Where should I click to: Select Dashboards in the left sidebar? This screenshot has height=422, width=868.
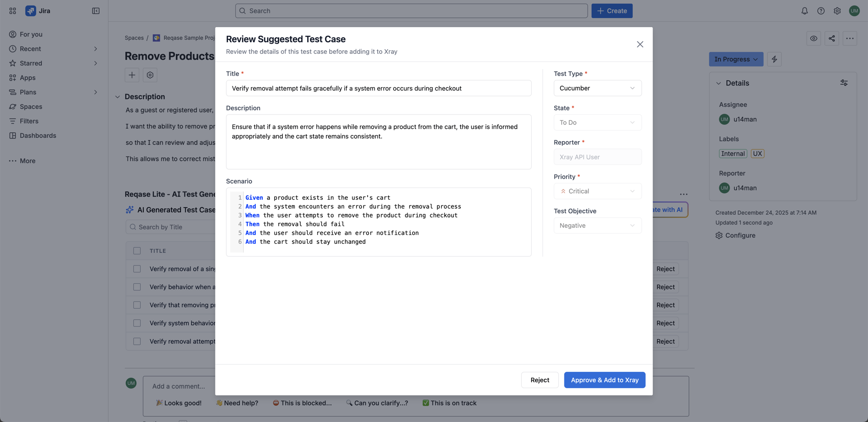38,135
